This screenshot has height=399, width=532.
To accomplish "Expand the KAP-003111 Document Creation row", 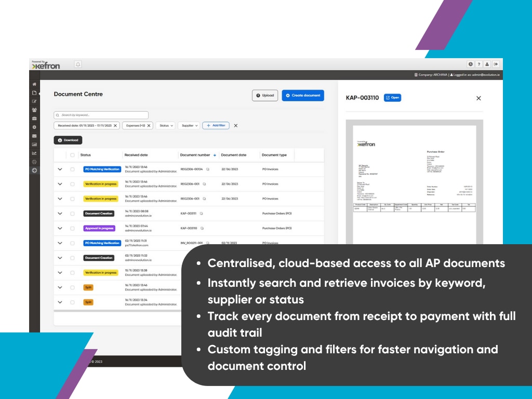I will click(x=60, y=214).
